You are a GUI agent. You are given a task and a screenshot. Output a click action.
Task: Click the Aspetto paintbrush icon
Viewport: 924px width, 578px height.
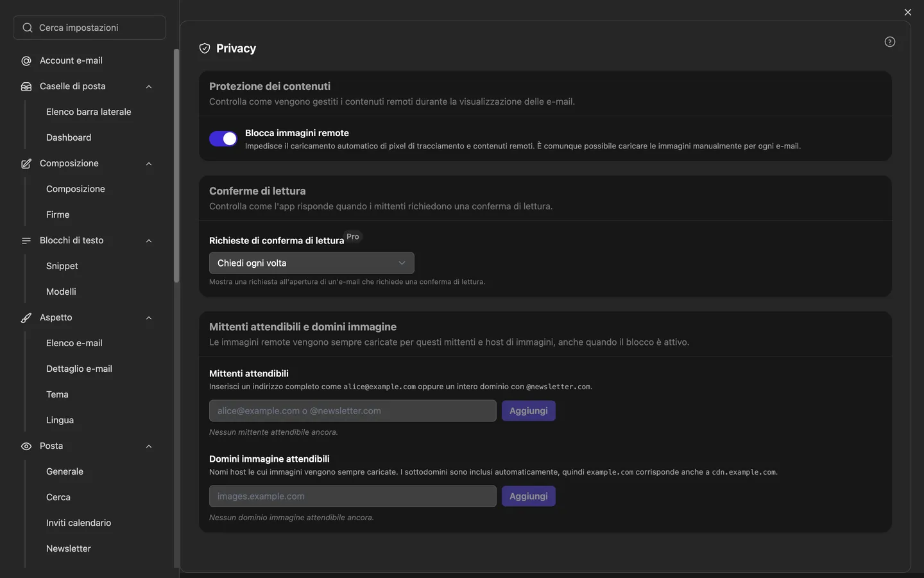26,318
